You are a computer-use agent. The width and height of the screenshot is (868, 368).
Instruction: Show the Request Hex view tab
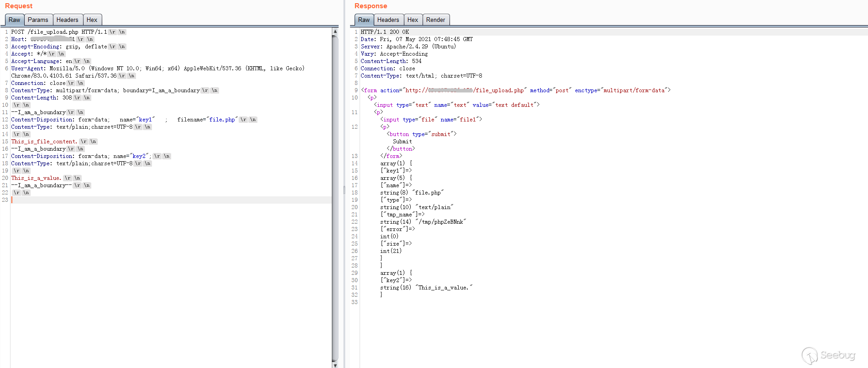(x=92, y=20)
